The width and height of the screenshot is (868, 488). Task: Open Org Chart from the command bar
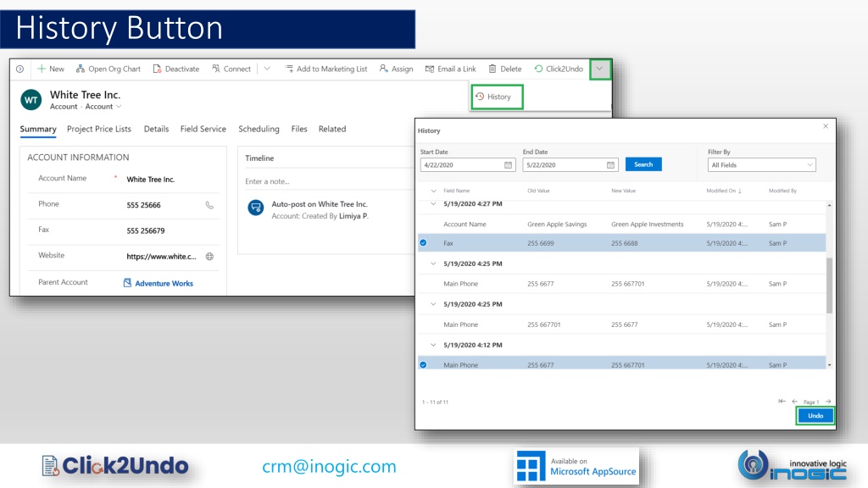point(108,69)
